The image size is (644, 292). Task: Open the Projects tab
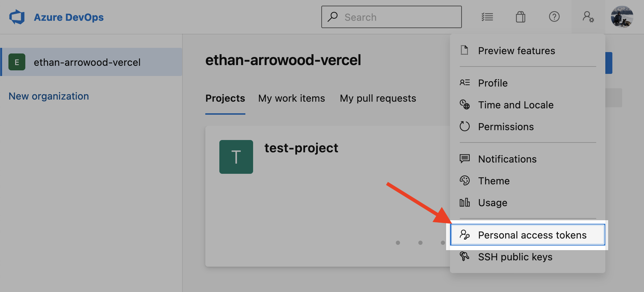pyautogui.click(x=225, y=98)
